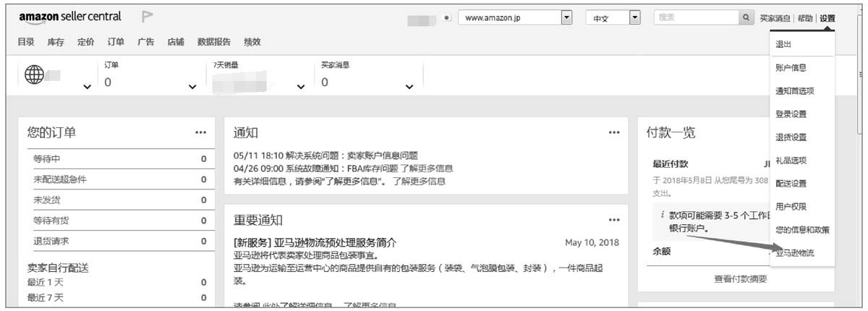Select 您的信息和政策 from settings menu
The height and width of the screenshot is (311, 868).
tap(801, 229)
